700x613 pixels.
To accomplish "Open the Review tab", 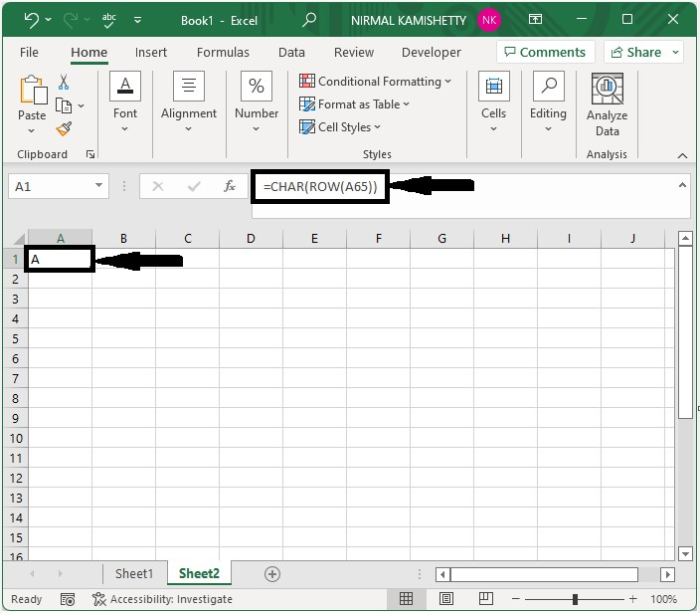I will coord(354,52).
